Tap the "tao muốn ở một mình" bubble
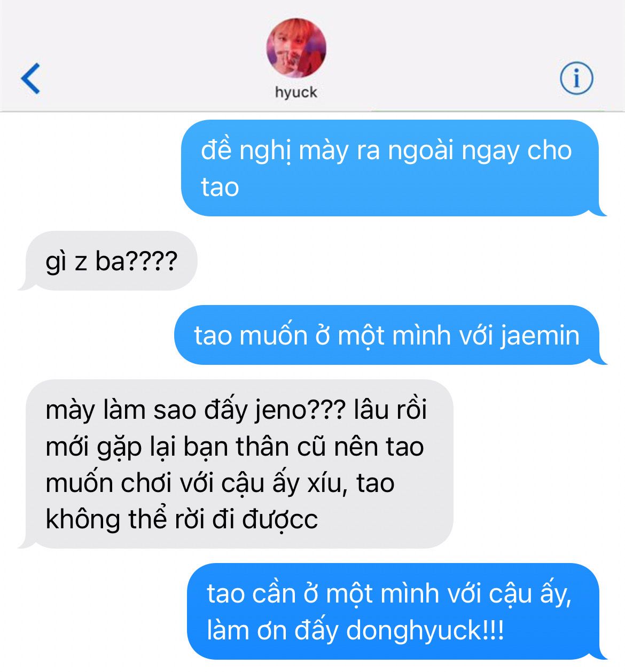Screen dimensions: 625x672 click(390, 335)
